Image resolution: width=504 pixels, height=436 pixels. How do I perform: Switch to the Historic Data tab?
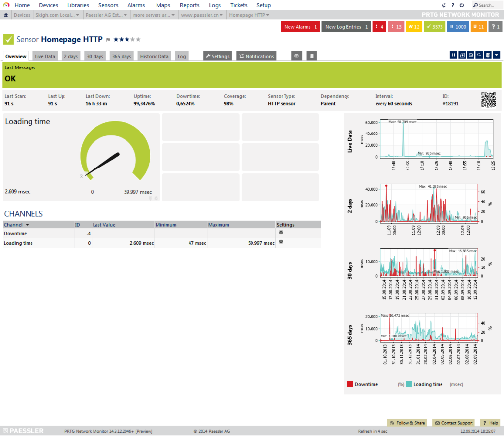pyautogui.click(x=154, y=56)
